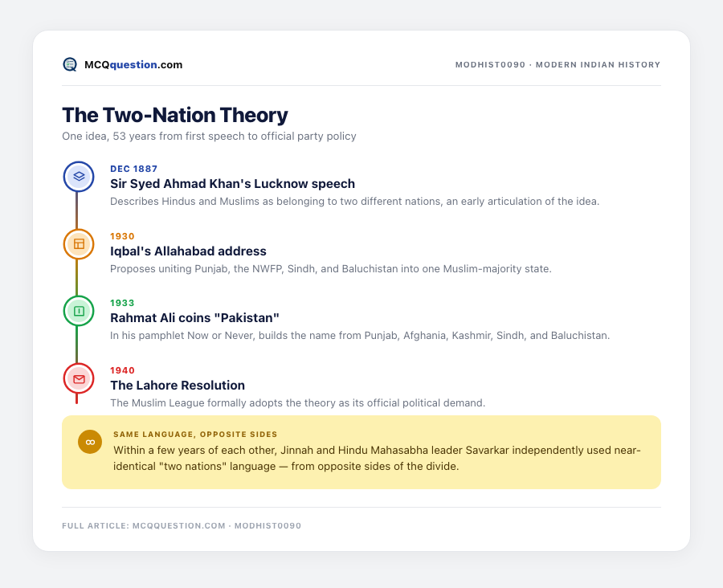Select the green icon beside 1933
The image size is (723, 588).
[79, 311]
